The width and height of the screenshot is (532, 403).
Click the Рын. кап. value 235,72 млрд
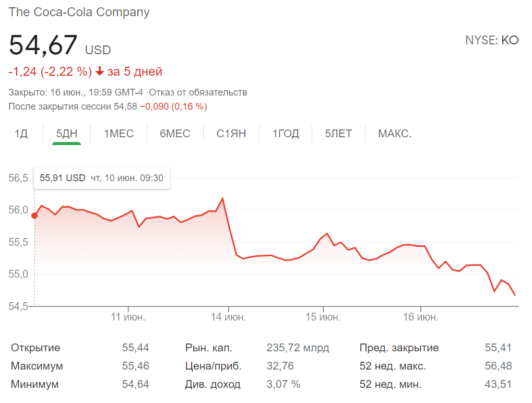coord(298,348)
